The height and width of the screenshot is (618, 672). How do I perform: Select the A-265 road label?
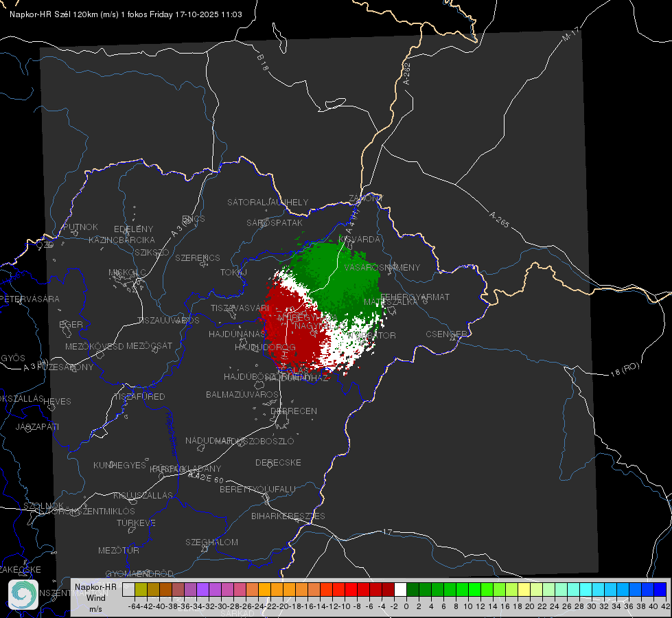click(499, 220)
